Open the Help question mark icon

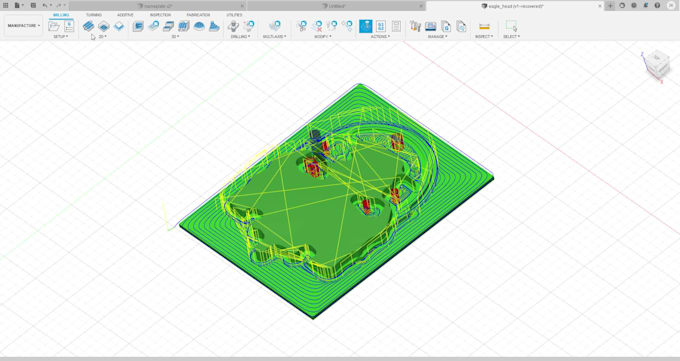pos(657,6)
